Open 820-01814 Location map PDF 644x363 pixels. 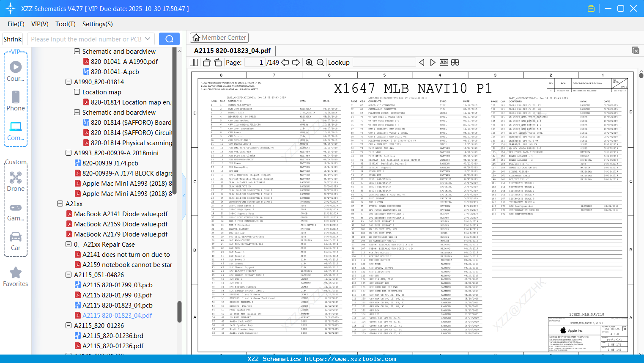127,102
